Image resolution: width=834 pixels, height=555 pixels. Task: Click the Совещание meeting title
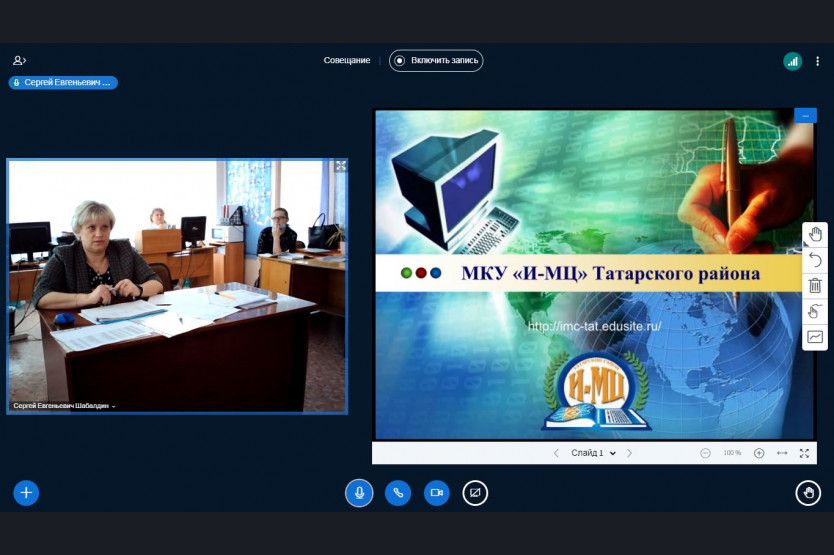(x=347, y=61)
